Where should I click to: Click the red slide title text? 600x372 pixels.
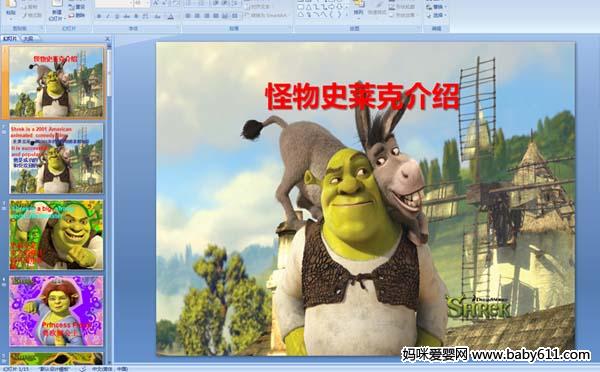pos(362,96)
